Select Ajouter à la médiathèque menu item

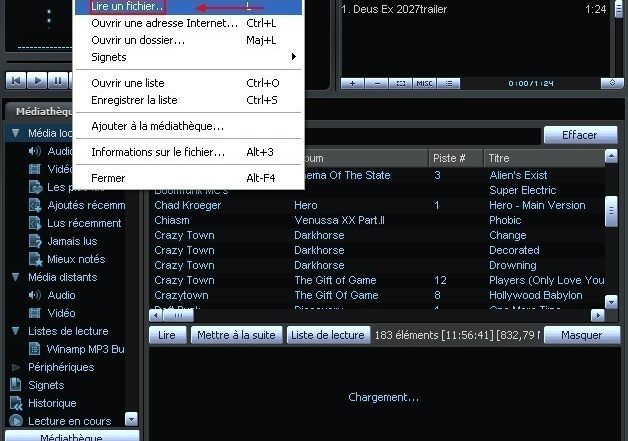(x=157, y=126)
